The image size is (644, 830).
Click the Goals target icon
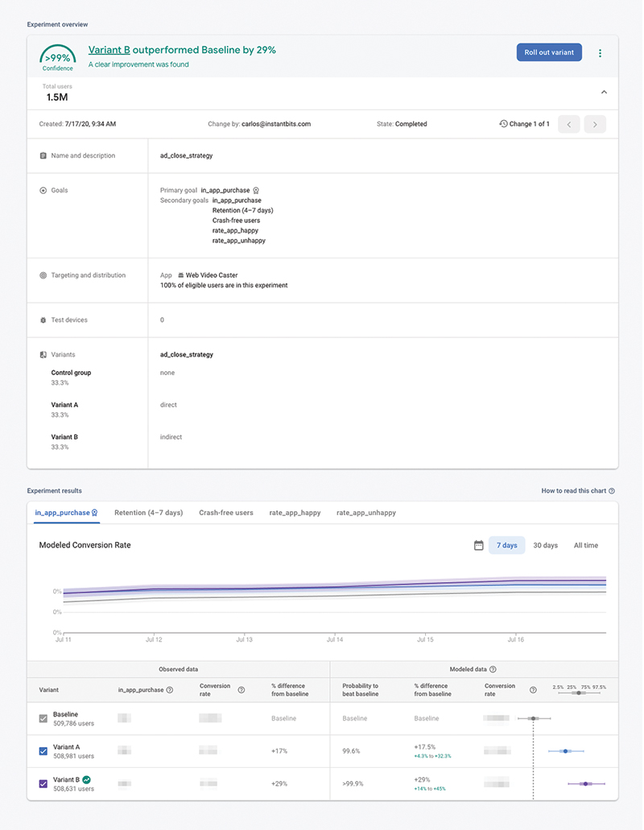43,190
